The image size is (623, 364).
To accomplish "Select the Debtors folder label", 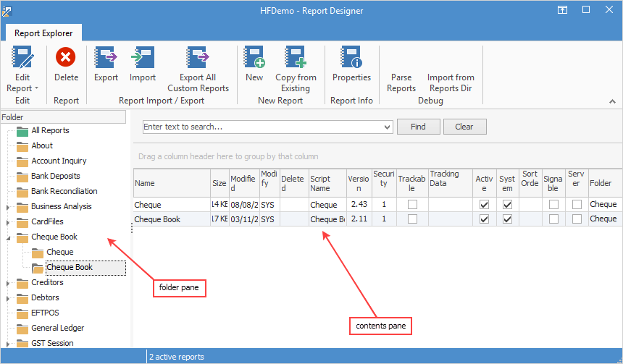I will [45, 297].
